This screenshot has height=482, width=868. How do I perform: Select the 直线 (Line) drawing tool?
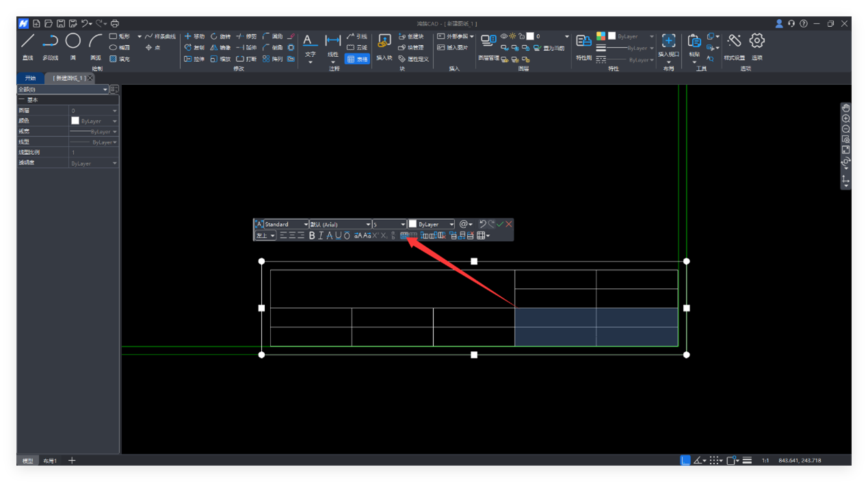coord(27,42)
